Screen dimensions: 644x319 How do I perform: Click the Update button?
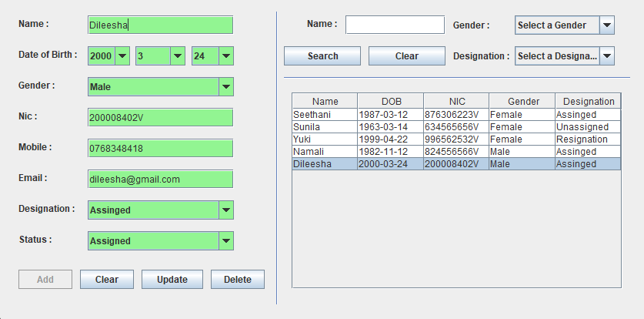coord(172,280)
